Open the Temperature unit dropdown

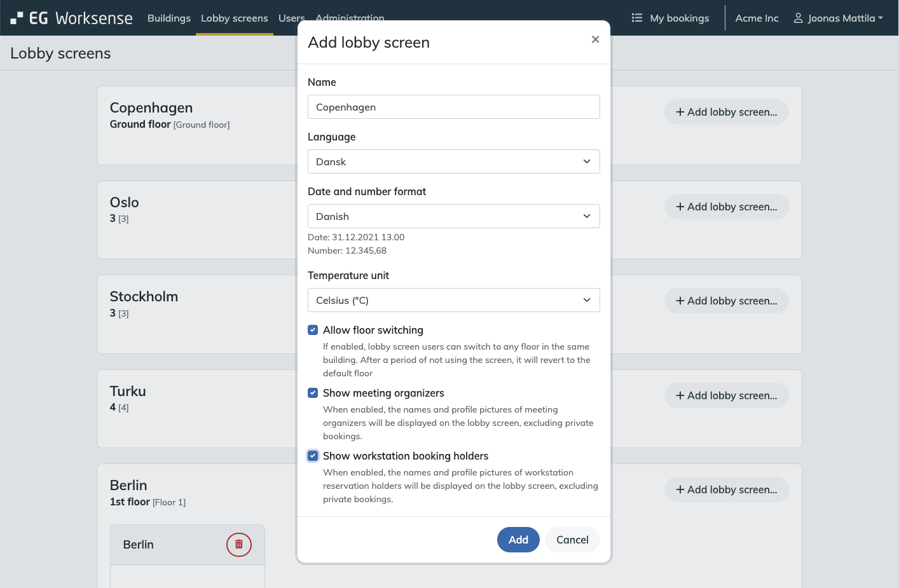[453, 300]
